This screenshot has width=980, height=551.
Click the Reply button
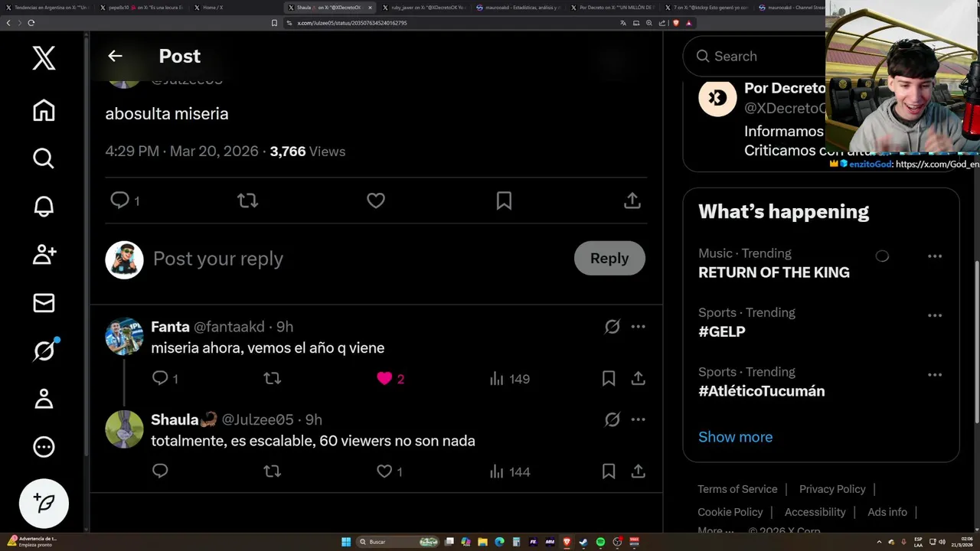609,259
